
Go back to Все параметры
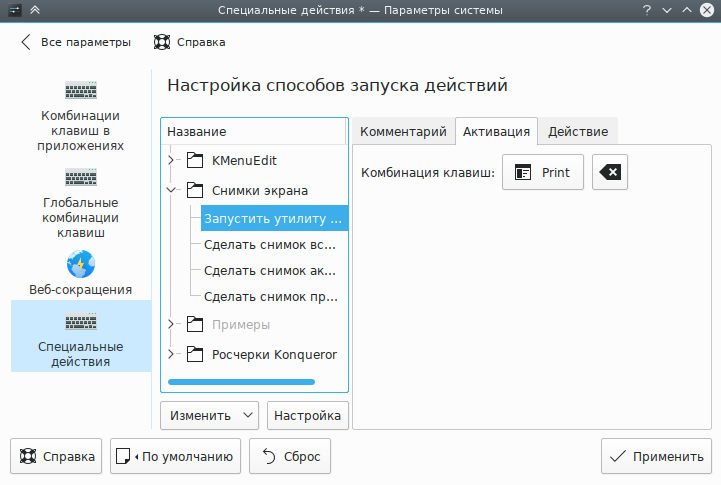coord(75,43)
